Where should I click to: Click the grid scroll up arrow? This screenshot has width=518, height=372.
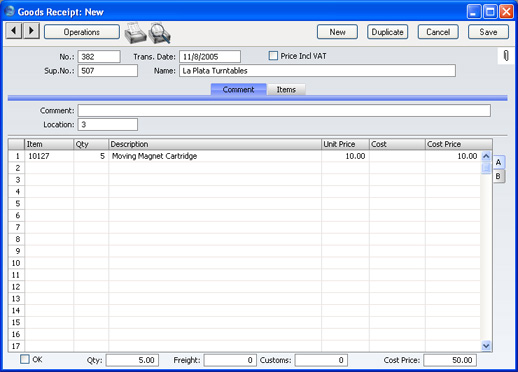(x=486, y=156)
